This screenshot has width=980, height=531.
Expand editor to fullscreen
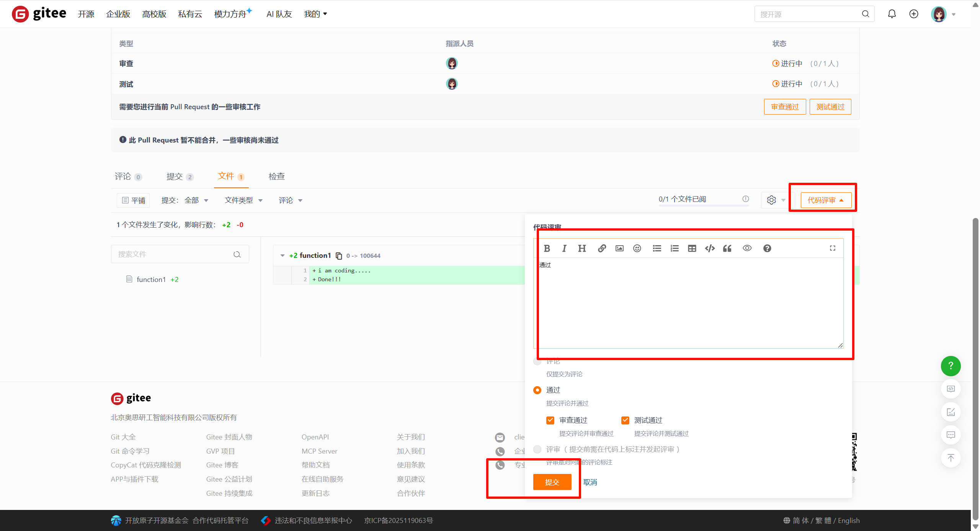click(832, 248)
